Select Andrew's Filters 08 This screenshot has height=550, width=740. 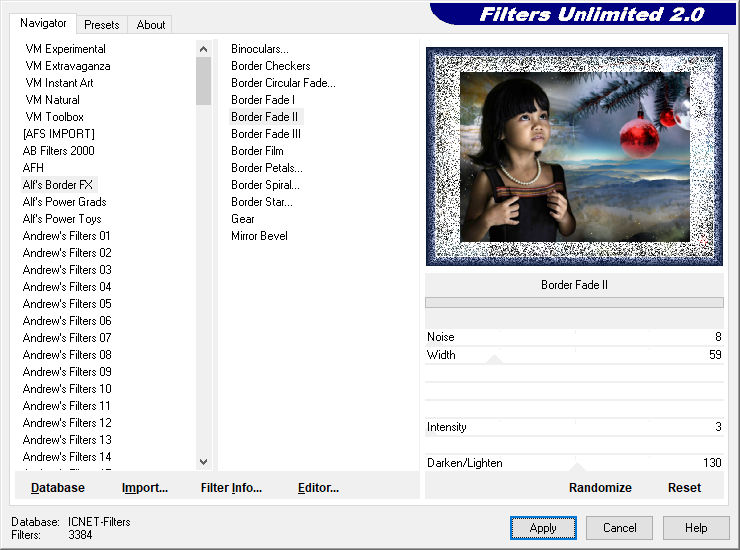tap(67, 355)
